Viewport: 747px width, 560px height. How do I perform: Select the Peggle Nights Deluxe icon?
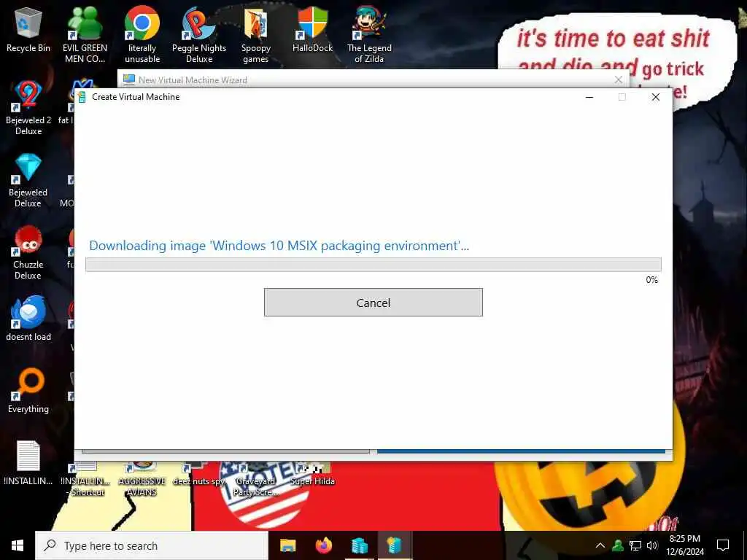tap(198, 35)
